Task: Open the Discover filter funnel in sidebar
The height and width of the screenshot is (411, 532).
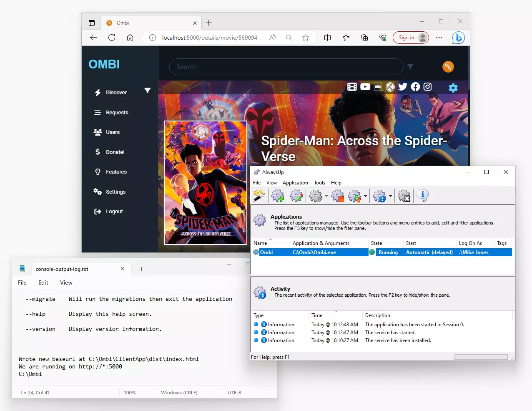Action: [148, 91]
